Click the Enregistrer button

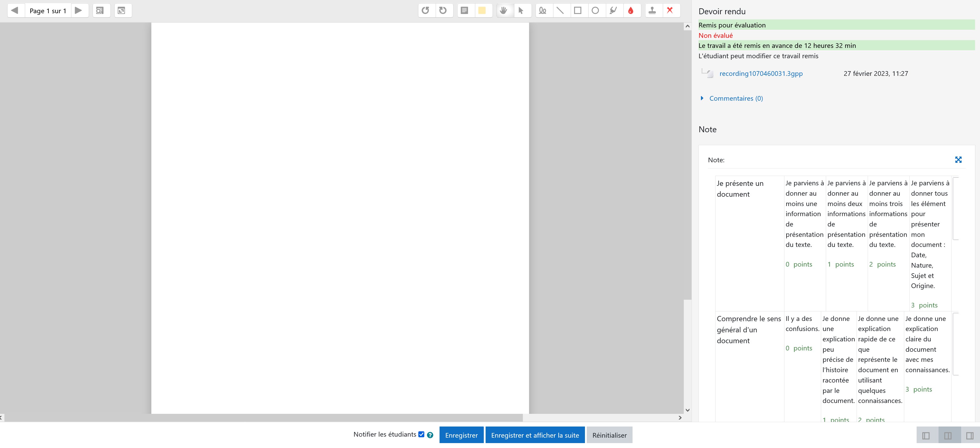coord(462,435)
